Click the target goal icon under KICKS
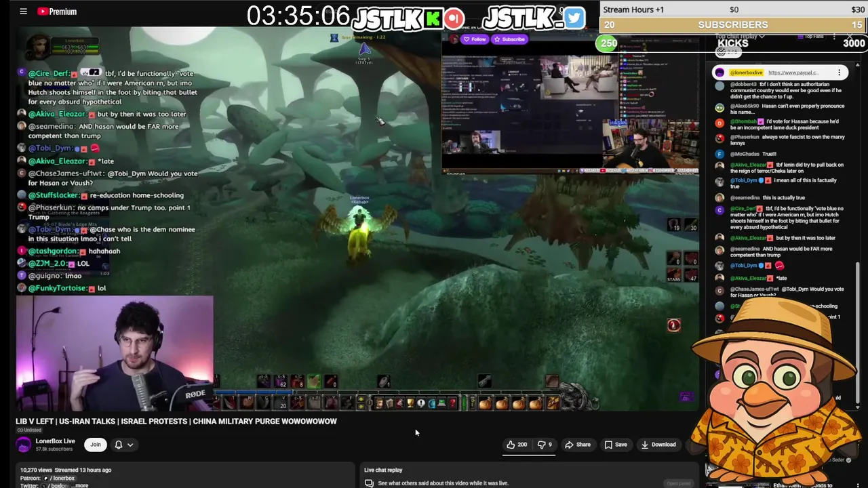 [721, 52]
